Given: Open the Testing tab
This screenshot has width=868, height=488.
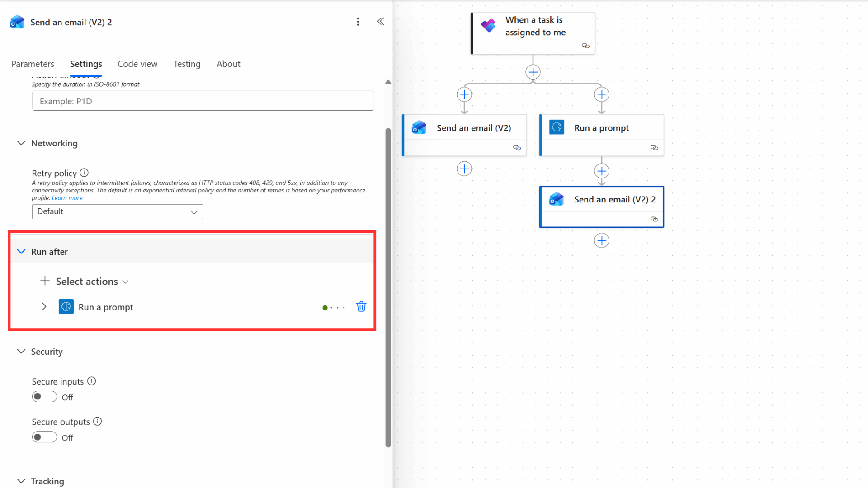Looking at the screenshot, I should (187, 64).
